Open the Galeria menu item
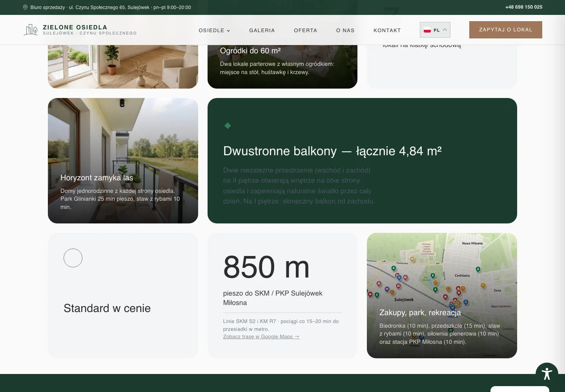The width and height of the screenshot is (565, 392). click(262, 30)
